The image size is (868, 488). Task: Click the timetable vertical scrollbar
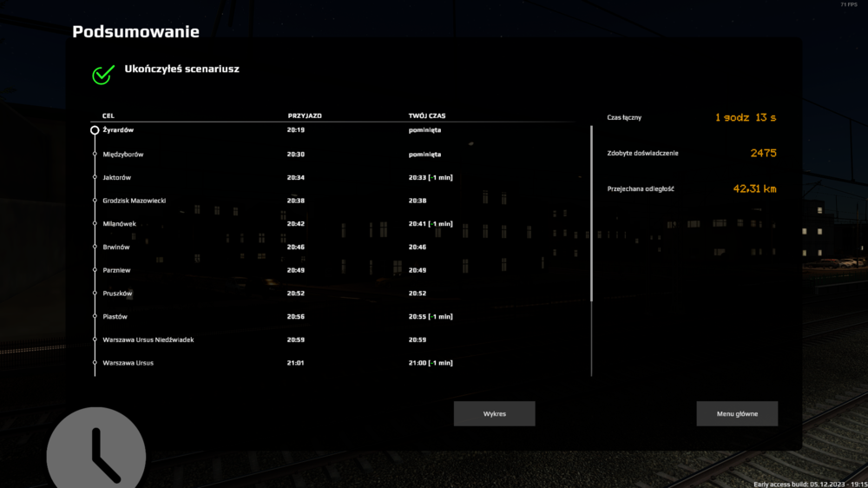coord(591,214)
